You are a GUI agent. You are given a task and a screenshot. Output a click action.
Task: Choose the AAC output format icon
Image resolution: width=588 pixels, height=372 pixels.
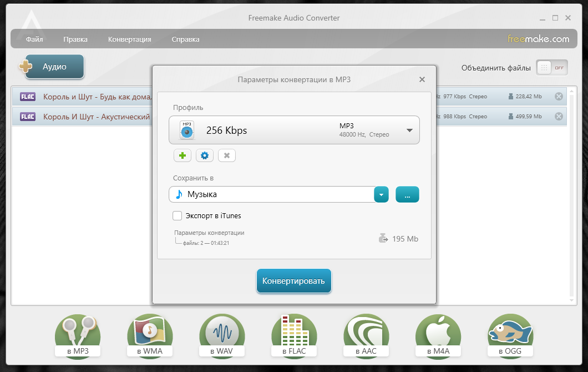point(366,335)
